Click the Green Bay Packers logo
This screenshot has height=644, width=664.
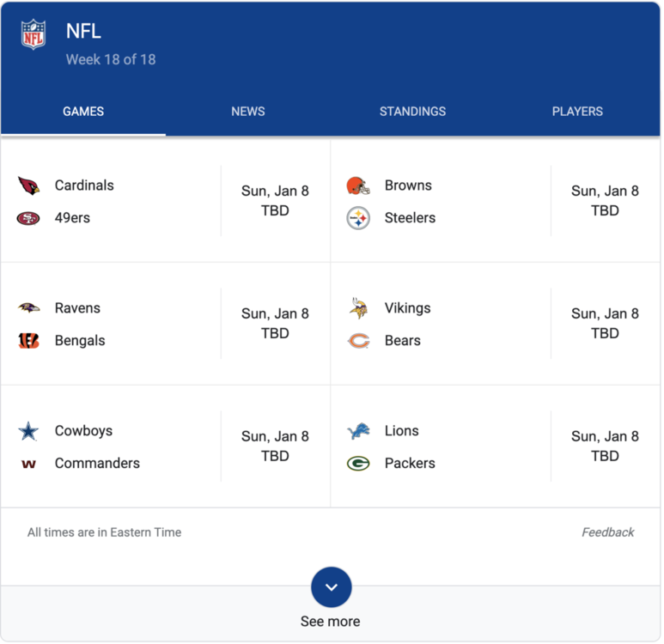[358, 464]
